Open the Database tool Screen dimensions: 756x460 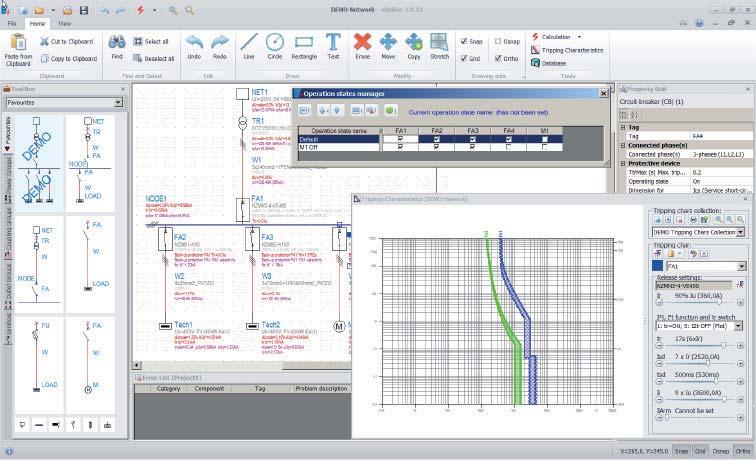548,63
